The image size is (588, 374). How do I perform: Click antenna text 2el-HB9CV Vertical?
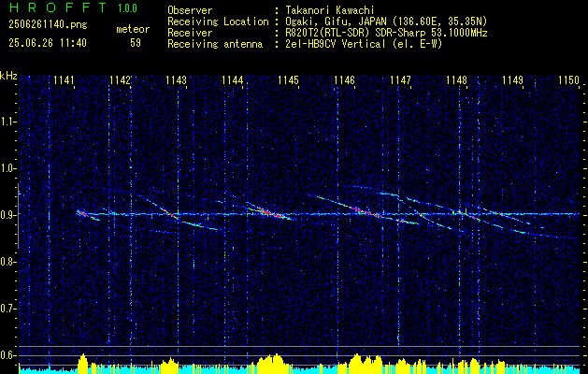pyautogui.click(x=336, y=44)
